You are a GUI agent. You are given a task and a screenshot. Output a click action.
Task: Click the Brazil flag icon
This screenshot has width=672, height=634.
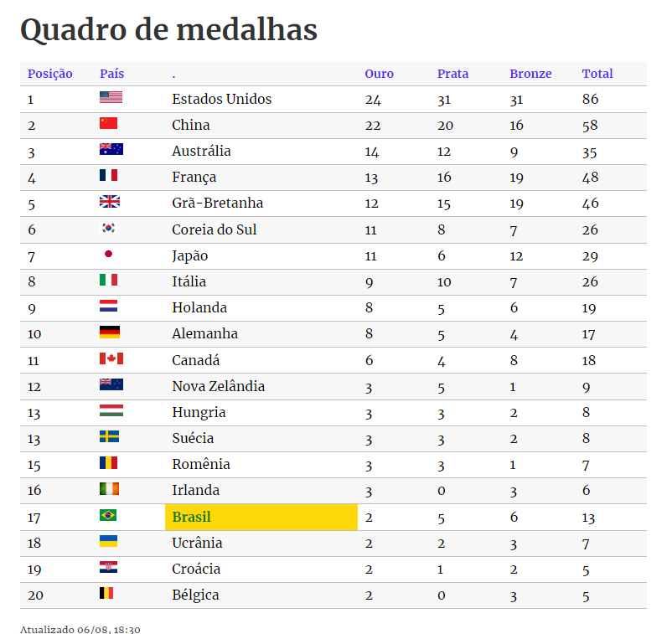pyautogui.click(x=108, y=515)
